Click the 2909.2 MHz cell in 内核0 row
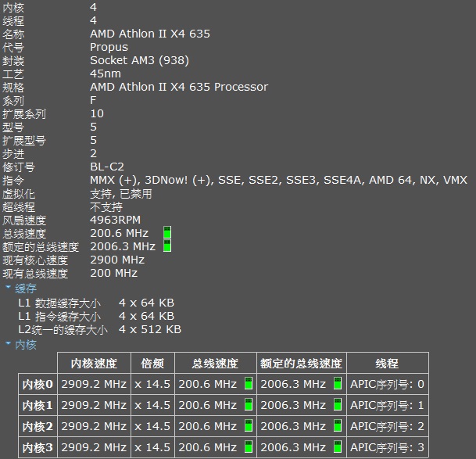Viewport: 476px width, 459px height. (94, 384)
